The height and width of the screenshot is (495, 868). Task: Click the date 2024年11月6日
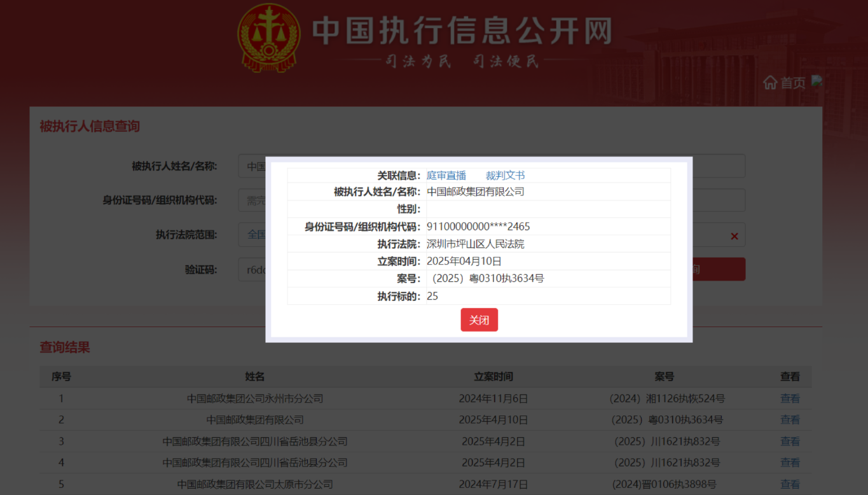(493, 399)
